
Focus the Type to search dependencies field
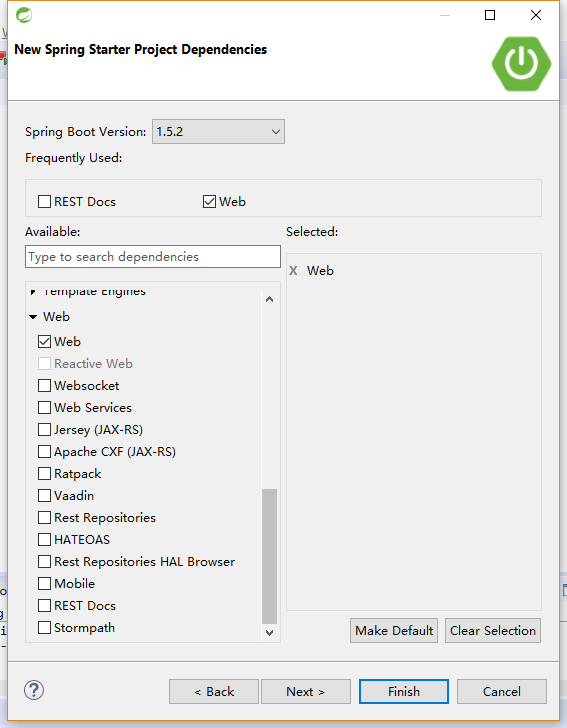pyautogui.click(x=153, y=257)
